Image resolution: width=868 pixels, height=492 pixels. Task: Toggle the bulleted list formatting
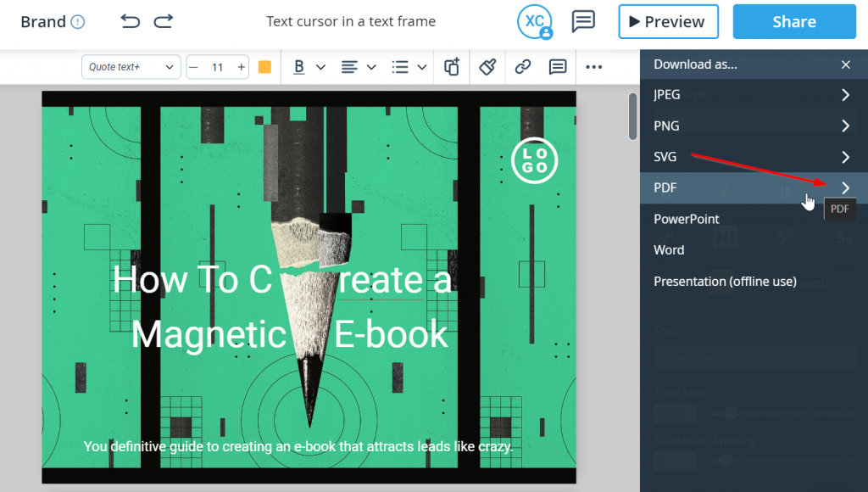[x=402, y=66]
